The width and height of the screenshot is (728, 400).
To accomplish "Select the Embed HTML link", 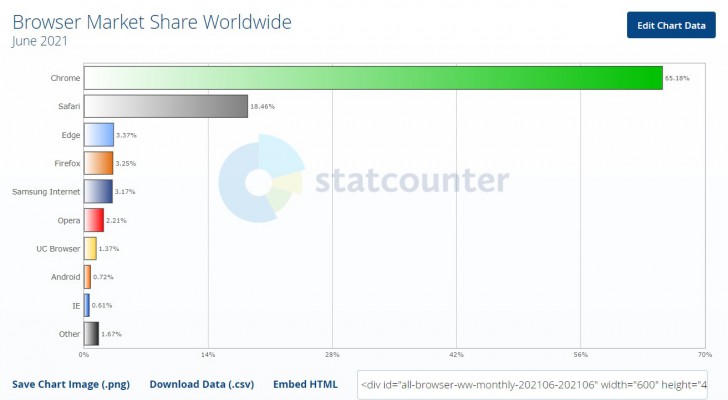I will pos(305,384).
